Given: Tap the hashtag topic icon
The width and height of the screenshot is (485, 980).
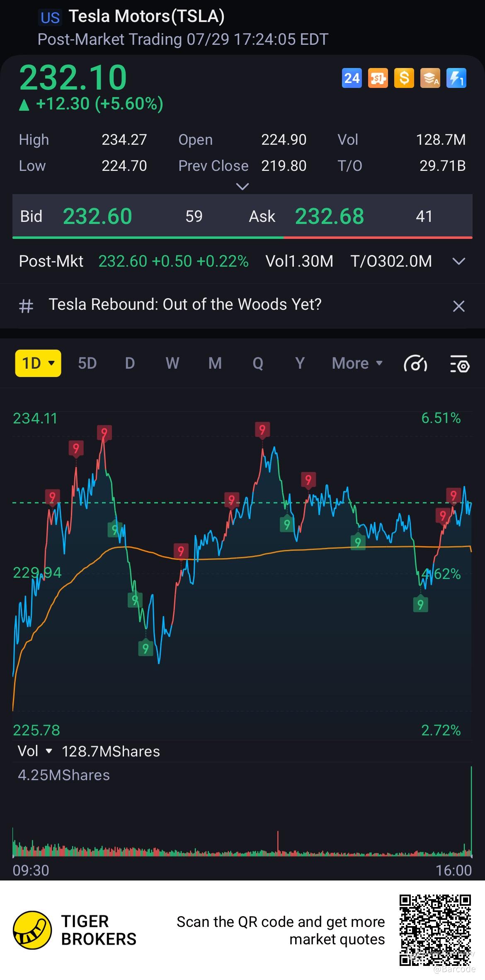Looking at the screenshot, I should (26, 306).
